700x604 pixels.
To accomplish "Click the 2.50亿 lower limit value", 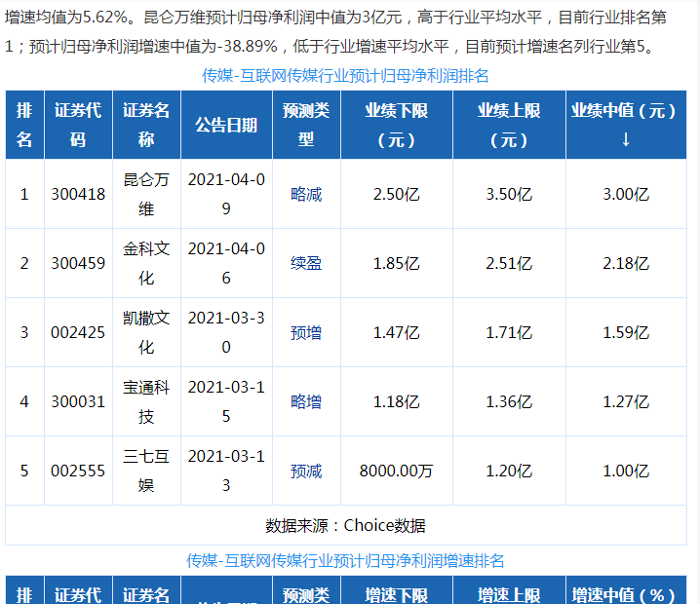I will click(397, 195).
